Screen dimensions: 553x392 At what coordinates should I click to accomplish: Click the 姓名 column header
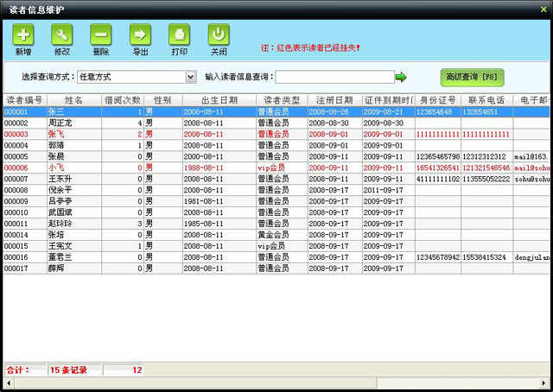[x=73, y=100]
